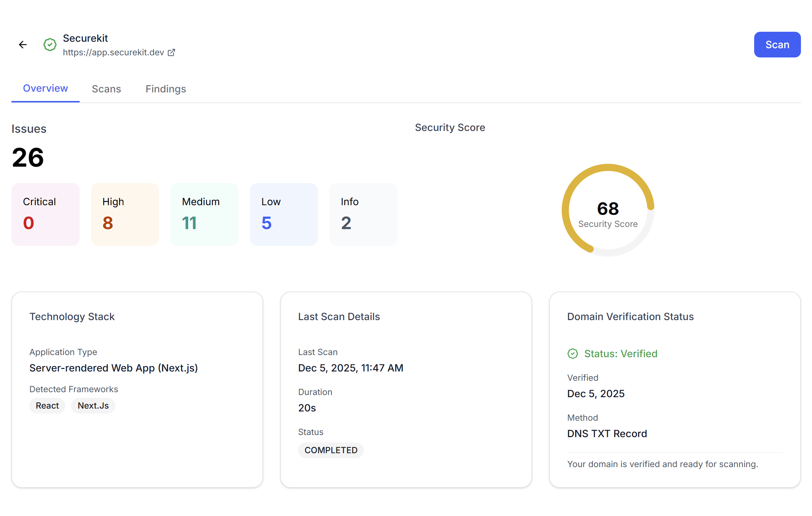Screen dimensions: 812x516
Task: Click the React framework chip
Action: tap(47, 405)
